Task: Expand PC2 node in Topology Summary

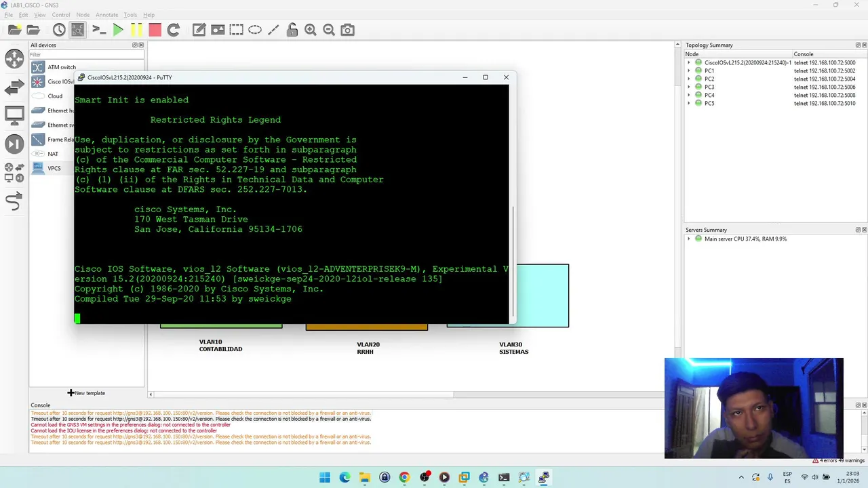Action: coord(689,79)
